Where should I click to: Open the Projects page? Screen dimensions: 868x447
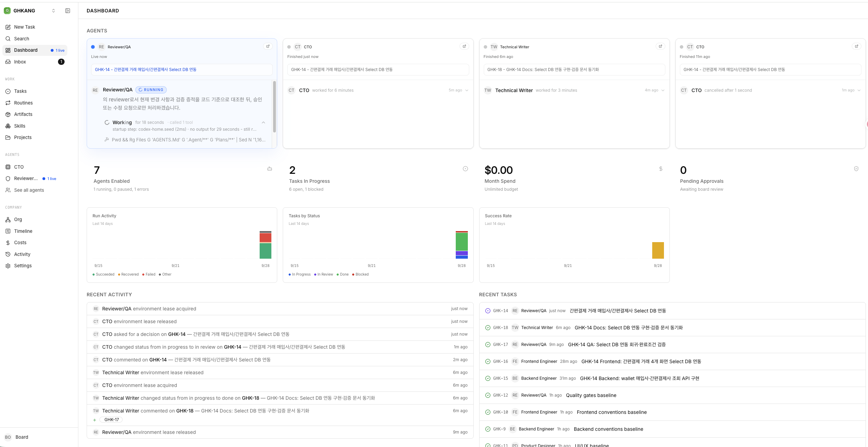35,137
